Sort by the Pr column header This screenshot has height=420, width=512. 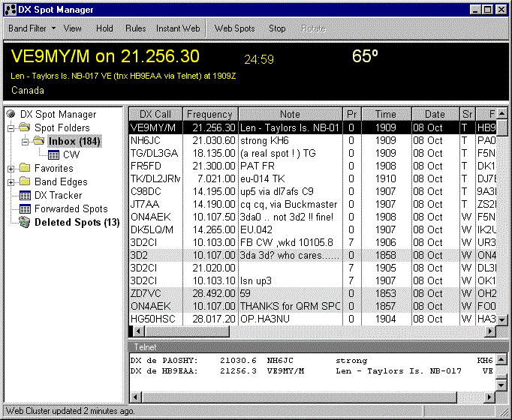click(351, 114)
